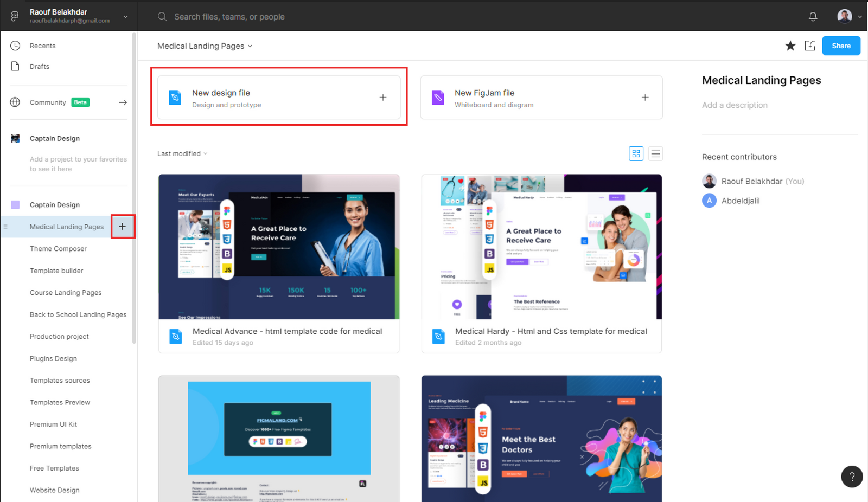Image resolution: width=868 pixels, height=502 pixels.
Task: Click the Drafts page icon in the sidebar
Action: point(15,66)
